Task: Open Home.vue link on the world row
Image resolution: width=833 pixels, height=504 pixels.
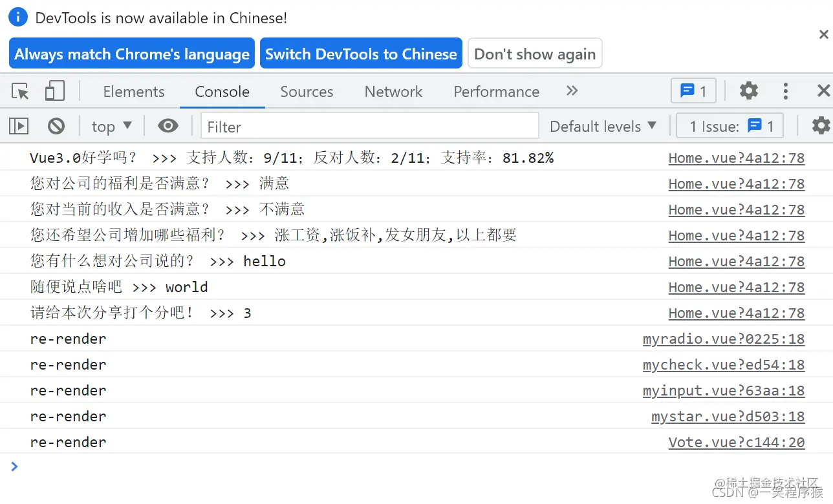Action: (x=737, y=288)
